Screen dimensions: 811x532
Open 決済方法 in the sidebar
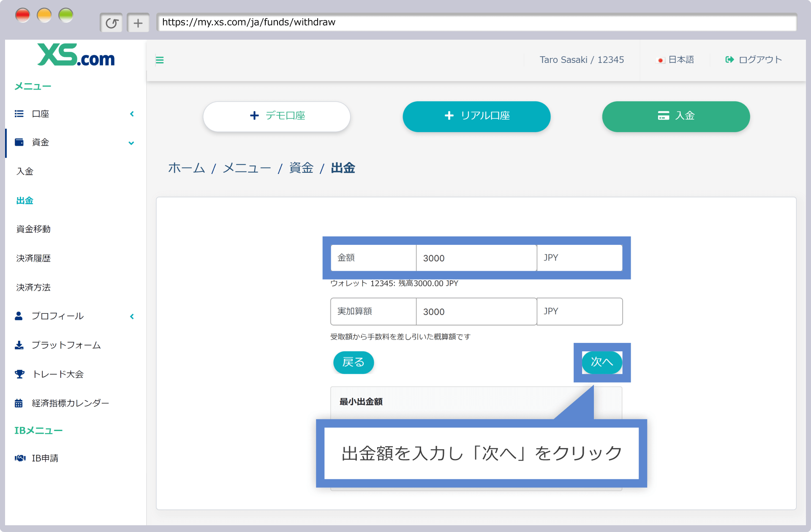pos(33,288)
